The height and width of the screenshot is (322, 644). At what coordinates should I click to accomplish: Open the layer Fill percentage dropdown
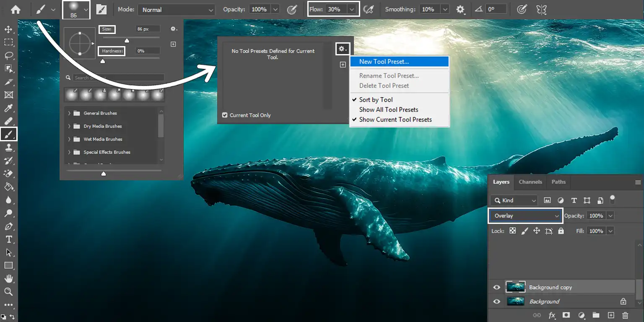pyautogui.click(x=610, y=231)
